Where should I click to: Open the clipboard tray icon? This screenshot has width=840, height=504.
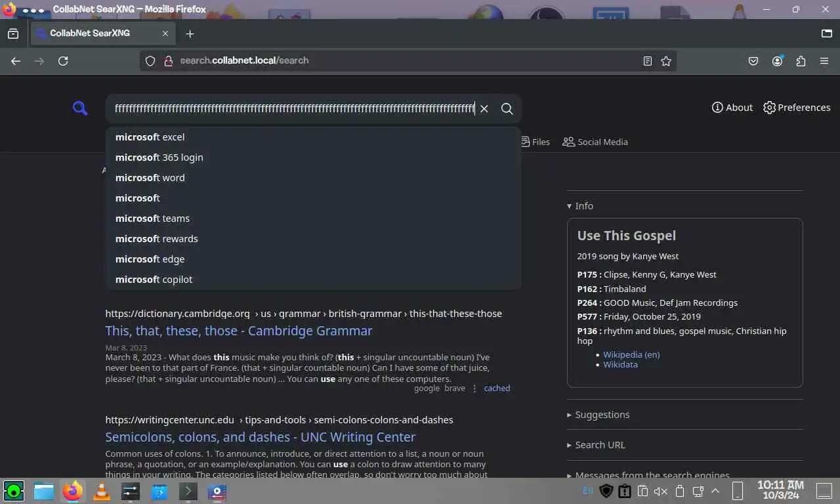[x=642, y=491]
